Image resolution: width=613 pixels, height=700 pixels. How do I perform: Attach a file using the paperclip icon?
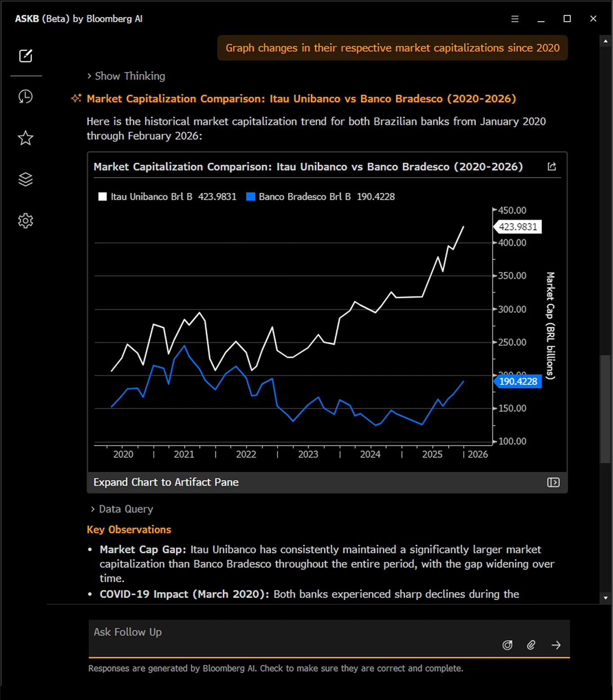pos(531,645)
